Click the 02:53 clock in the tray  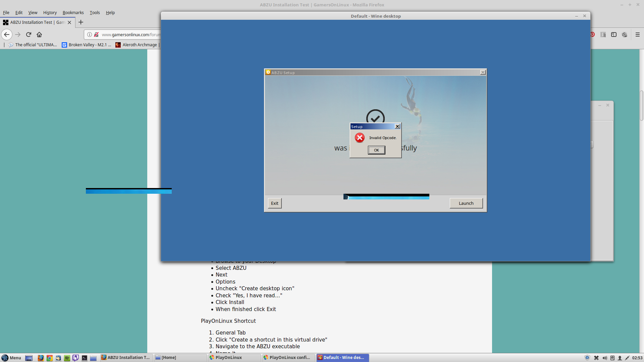[637, 358]
